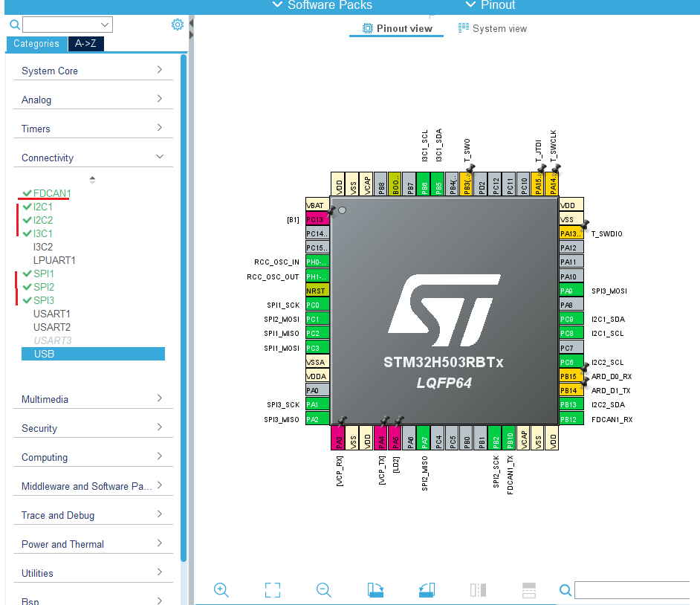Screen dimensions: 700x605
Task: Expand the Power and Thermal category
Action: 93,544
